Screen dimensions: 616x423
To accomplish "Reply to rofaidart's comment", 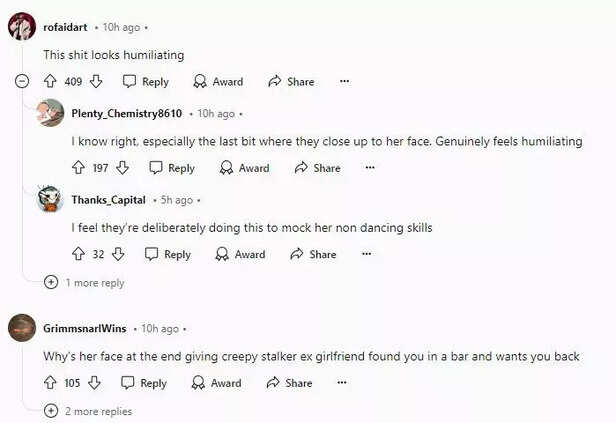I will 145,81.
